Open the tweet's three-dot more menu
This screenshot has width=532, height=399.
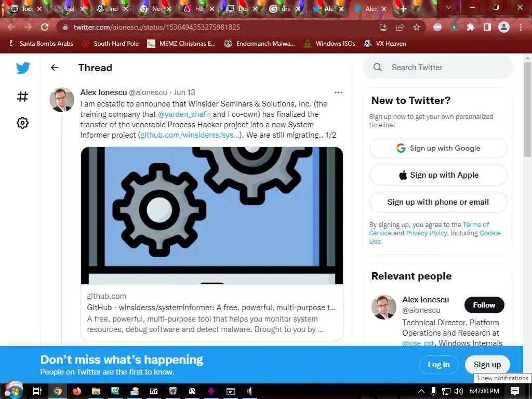coord(338,92)
